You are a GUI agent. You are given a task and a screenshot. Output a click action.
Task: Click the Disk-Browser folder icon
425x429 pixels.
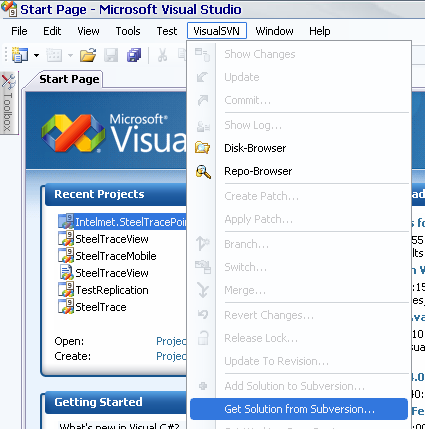pos(203,148)
